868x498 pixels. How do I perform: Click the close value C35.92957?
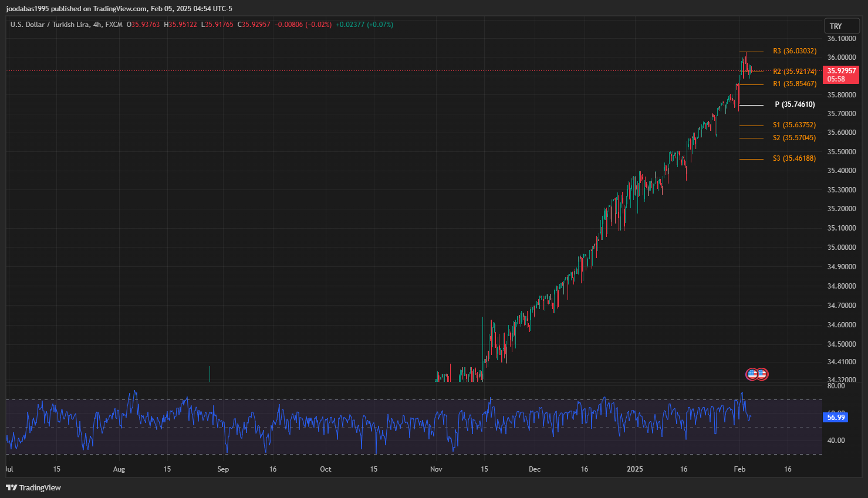254,25
